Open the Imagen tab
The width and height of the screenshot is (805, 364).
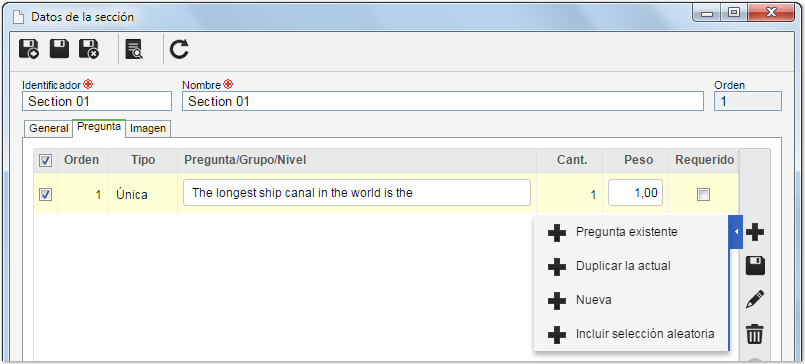coord(148,128)
